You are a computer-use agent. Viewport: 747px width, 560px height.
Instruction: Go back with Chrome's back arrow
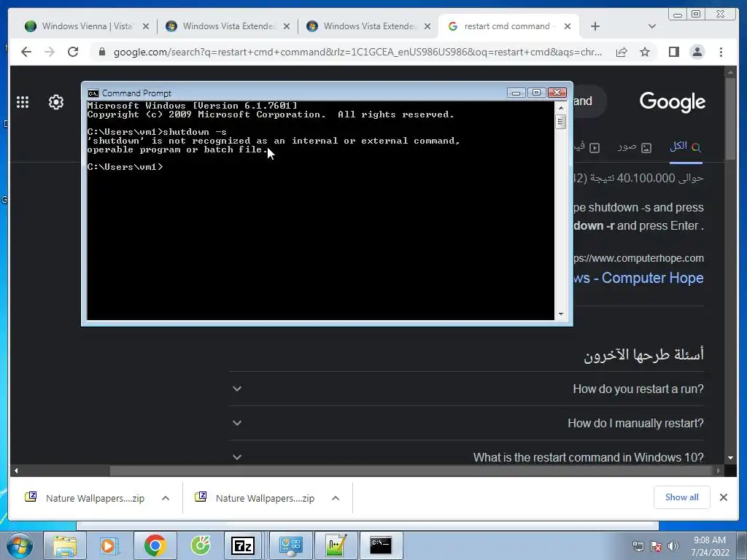pyautogui.click(x=26, y=52)
